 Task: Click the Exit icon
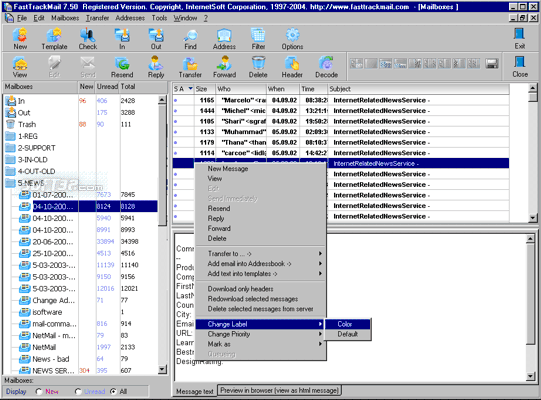point(520,39)
